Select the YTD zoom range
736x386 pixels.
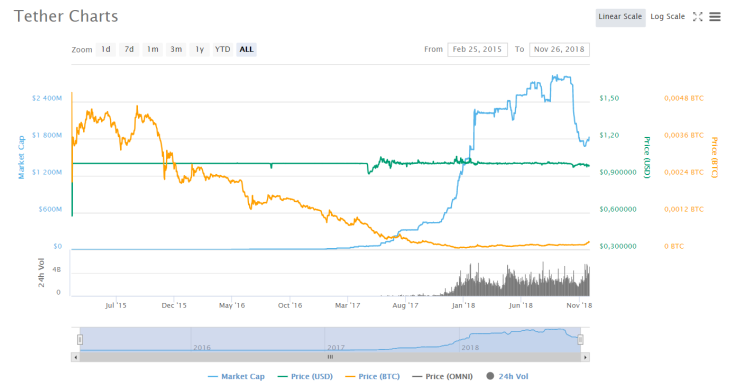[x=222, y=49]
